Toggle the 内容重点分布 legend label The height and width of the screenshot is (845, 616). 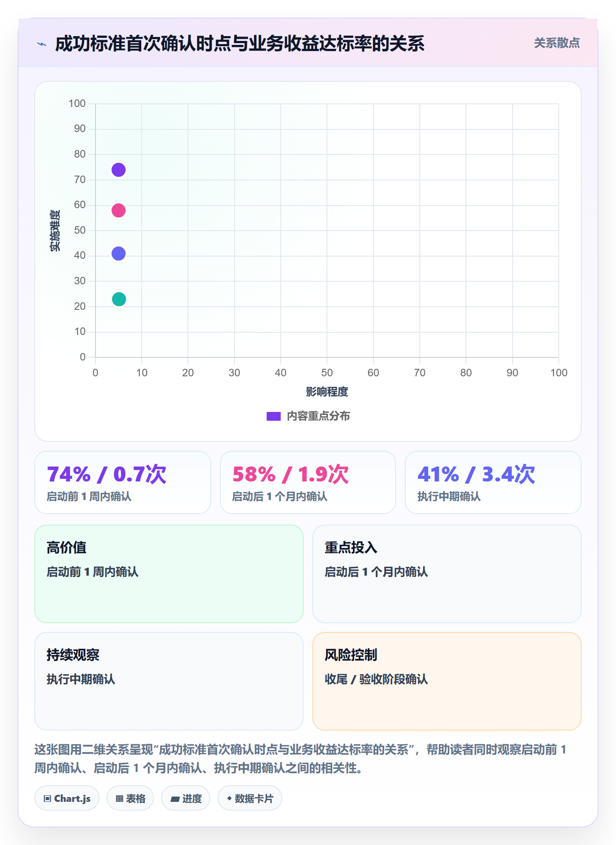coord(319,416)
